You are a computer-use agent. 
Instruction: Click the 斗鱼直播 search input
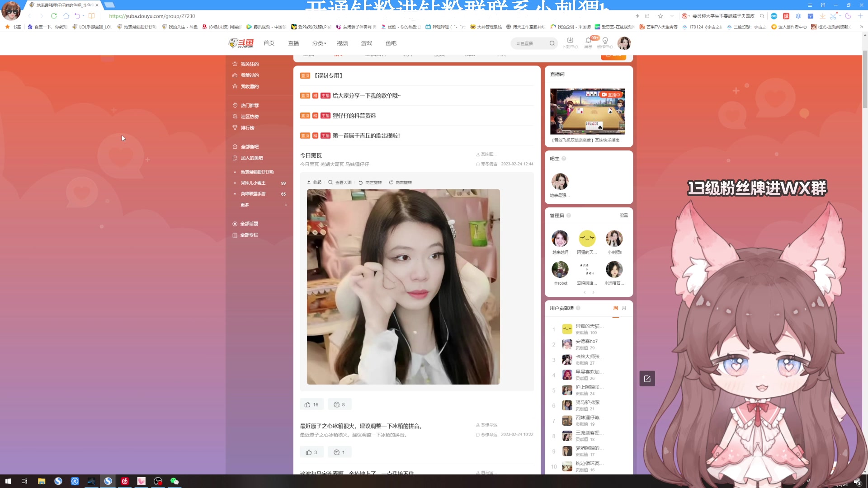pos(531,43)
